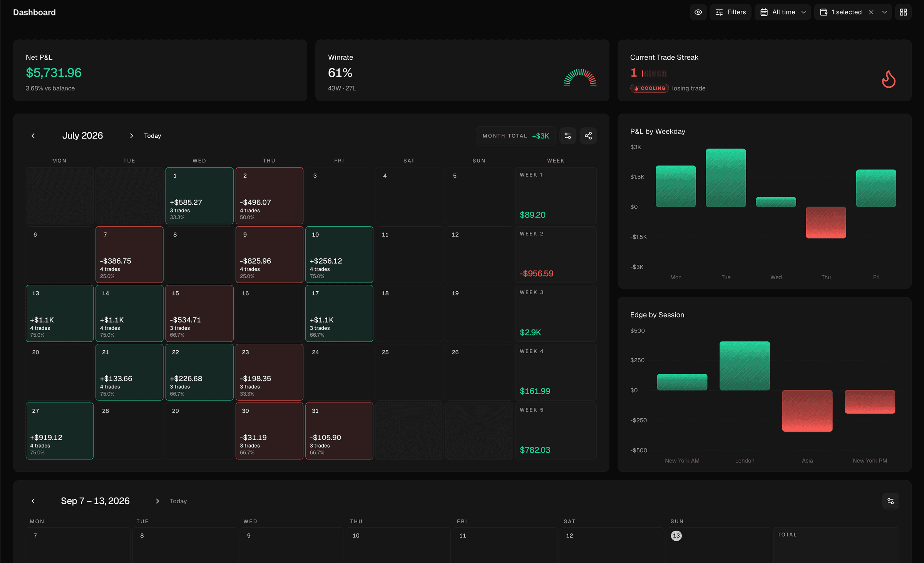Screen dimensions: 924x563
Task: Open empty July 16 day cell
Action: tap(269, 313)
